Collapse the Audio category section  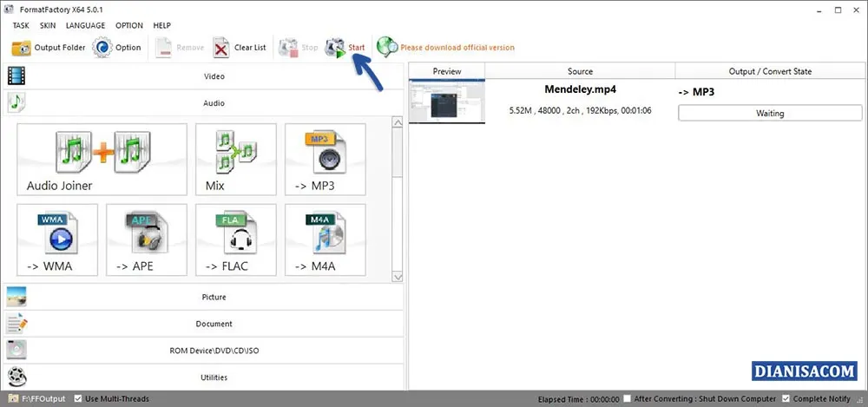[x=204, y=103]
